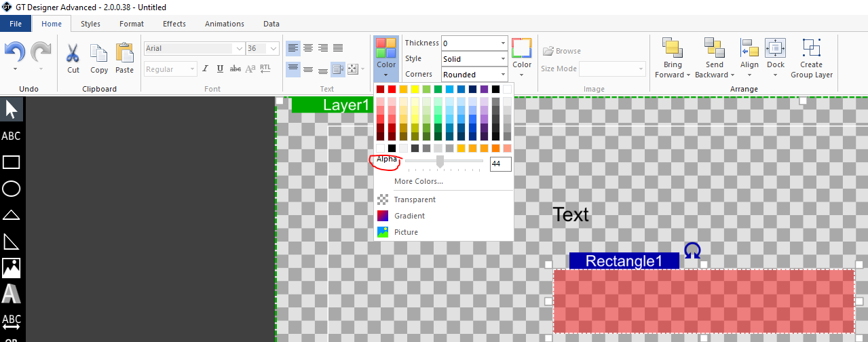The height and width of the screenshot is (342, 868).
Task: Click the Undo arrow icon
Action: click(x=15, y=52)
